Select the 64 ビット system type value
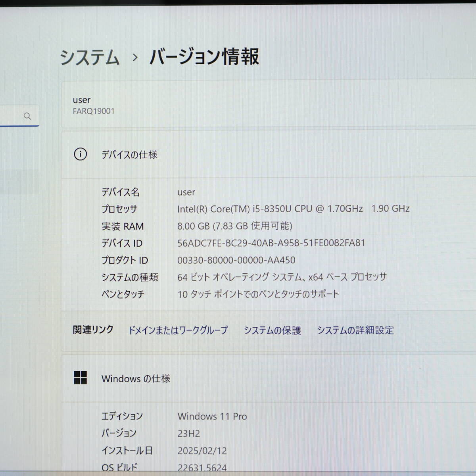The image size is (476, 476). tap(282, 277)
